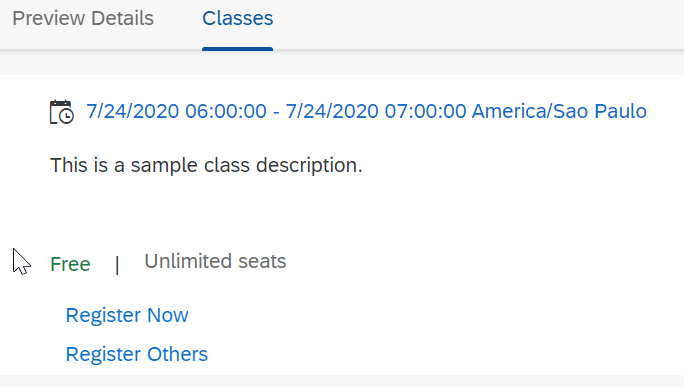Click the 07:00:00 end time
This screenshot has width=684, height=387.
[x=425, y=111]
